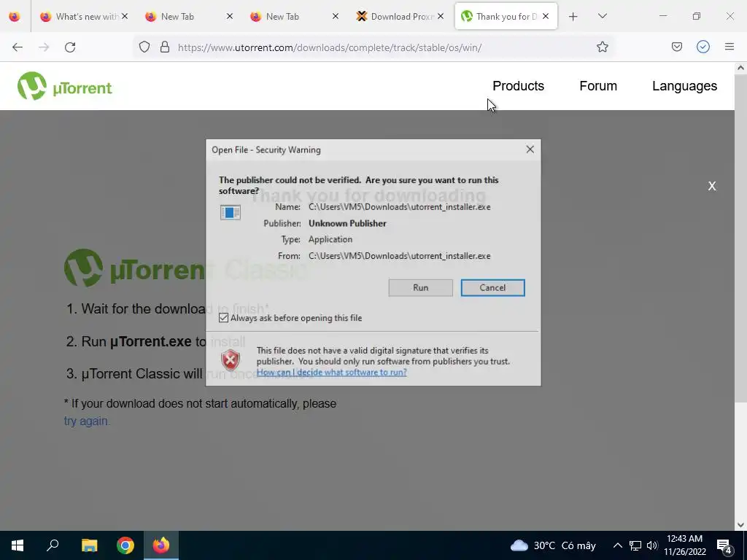Open Save to Pocket icon
This screenshot has height=560, width=747.
[x=676, y=47]
